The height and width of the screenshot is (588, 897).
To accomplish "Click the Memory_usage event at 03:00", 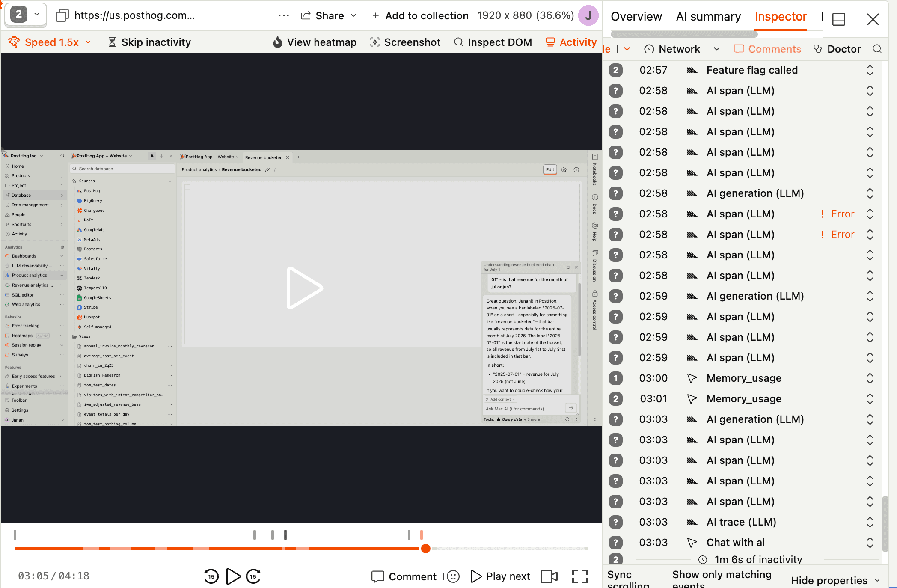I will click(x=744, y=378).
